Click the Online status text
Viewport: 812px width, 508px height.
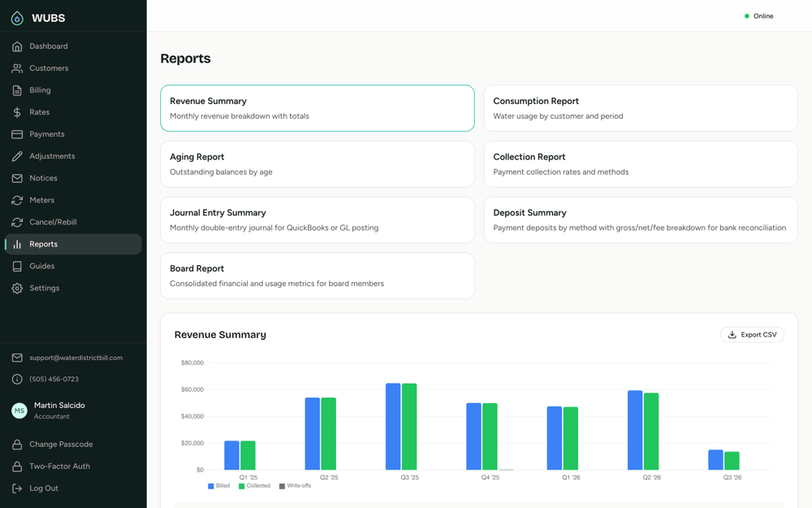763,16
